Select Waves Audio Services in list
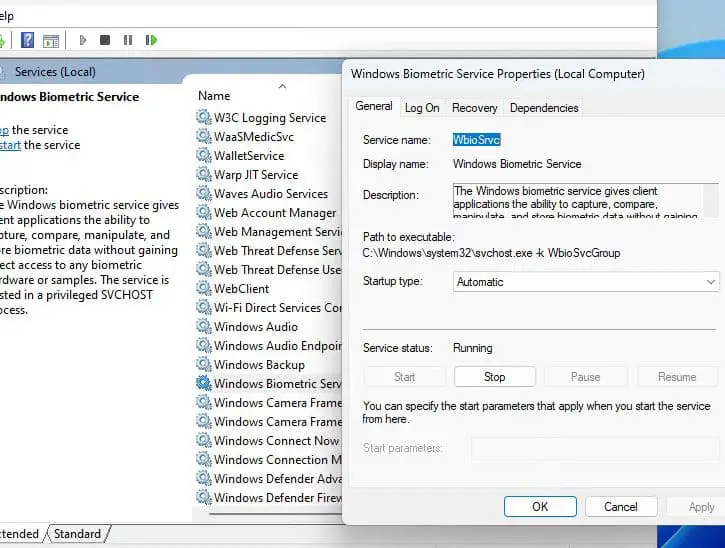Image resolution: width=725 pixels, height=548 pixels. tap(270, 194)
